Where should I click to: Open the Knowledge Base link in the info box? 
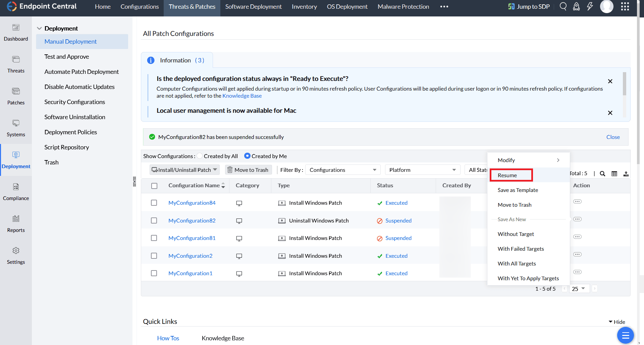point(242,96)
